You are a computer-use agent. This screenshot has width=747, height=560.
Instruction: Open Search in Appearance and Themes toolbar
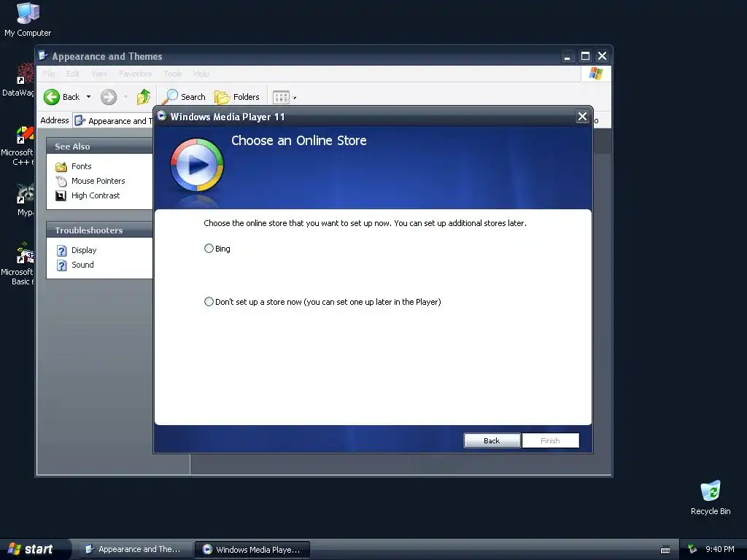pyautogui.click(x=183, y=97)
